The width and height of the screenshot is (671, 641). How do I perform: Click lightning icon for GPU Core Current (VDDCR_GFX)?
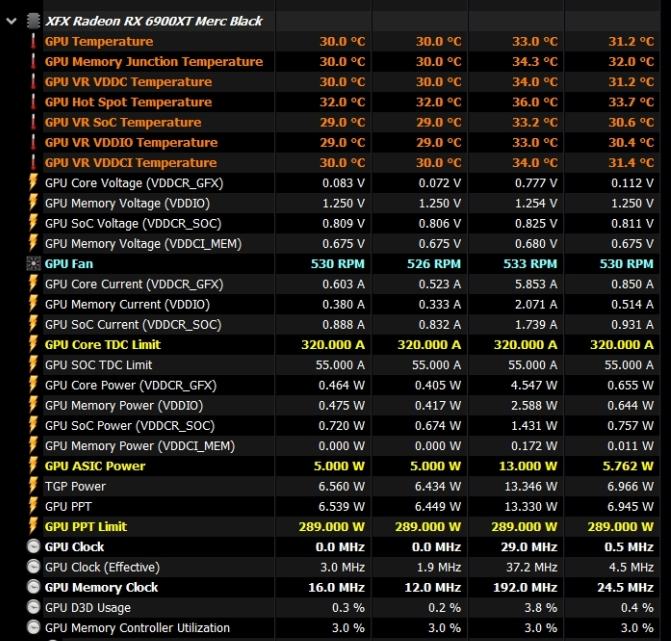[33, 283]
